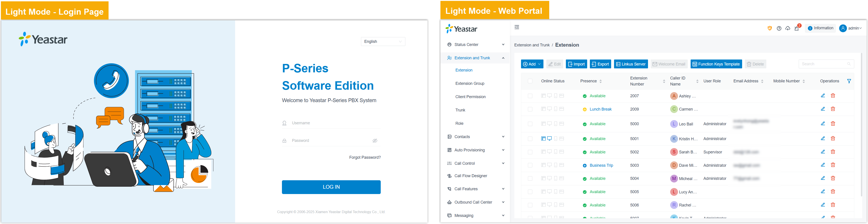Select Trunk in the sidebar
868x224 pixels.
tap(460, 110)
